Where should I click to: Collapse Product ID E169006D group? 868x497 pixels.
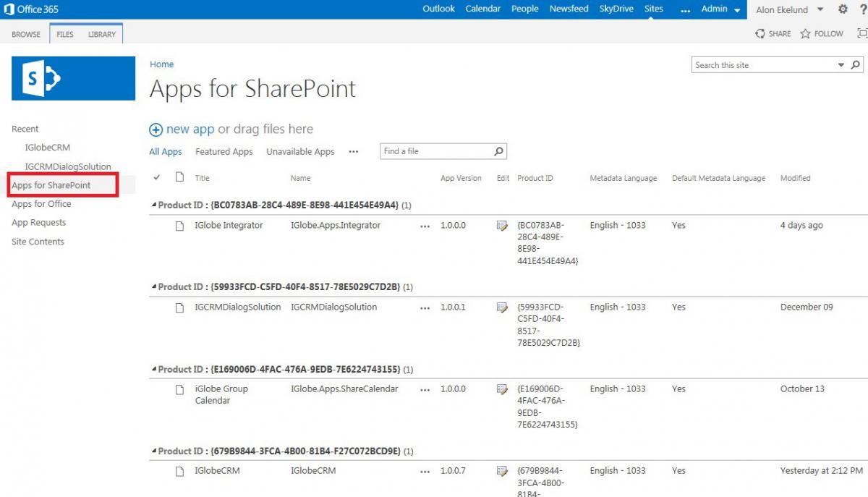(x=153, y=369)
